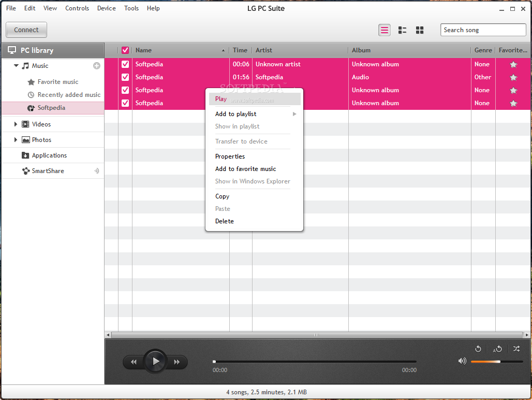Sort by the Name column header
Viewport: 532px width, 400px height.
tap(180, 50)
